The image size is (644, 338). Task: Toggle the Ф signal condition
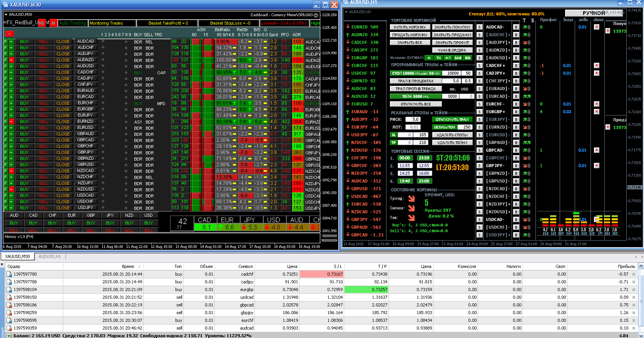(x=429, y=58)
